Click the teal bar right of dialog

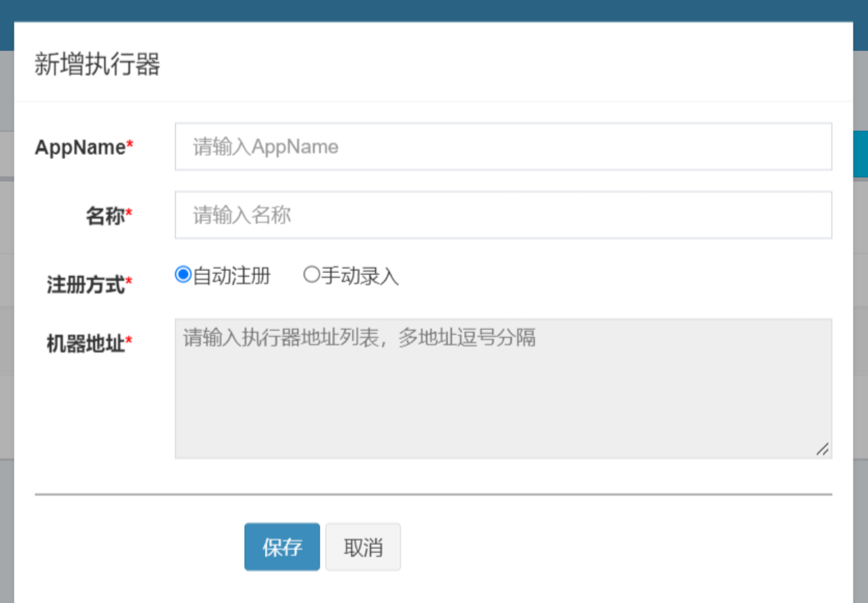click(860, 154)
